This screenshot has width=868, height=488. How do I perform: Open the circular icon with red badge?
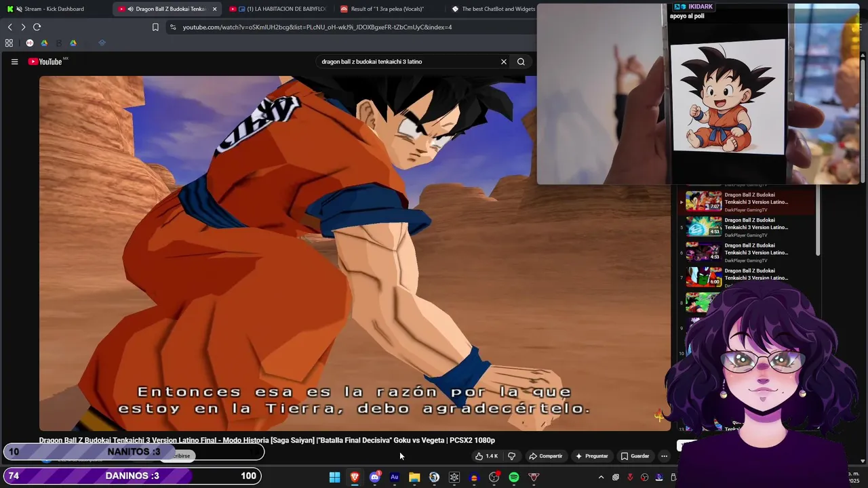click(494, 477)
